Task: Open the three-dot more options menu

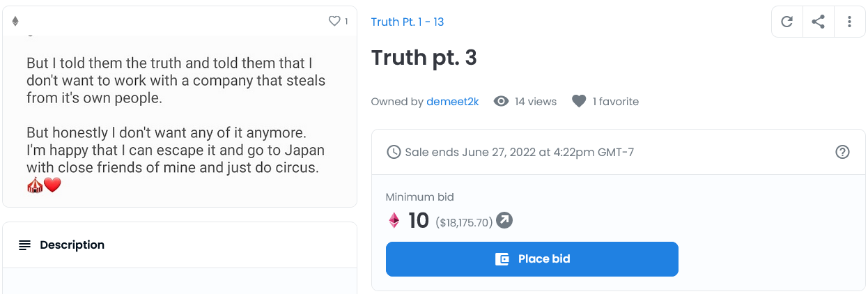Action: [850, 22]
